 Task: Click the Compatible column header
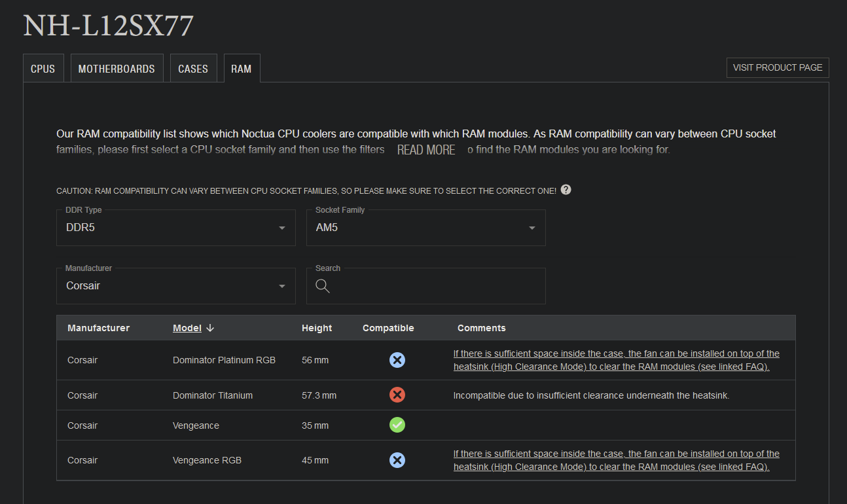pyautogui.click(x=388, y=328)
